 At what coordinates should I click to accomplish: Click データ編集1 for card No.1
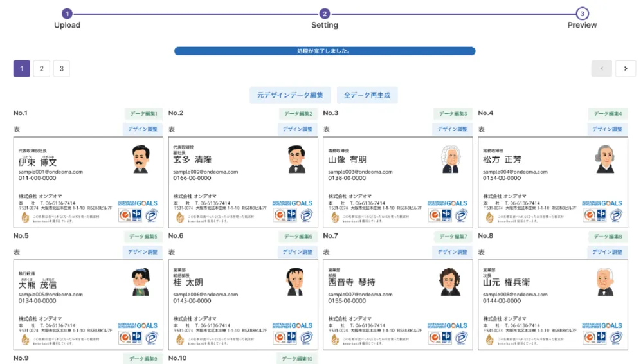[x=143, y=114]
